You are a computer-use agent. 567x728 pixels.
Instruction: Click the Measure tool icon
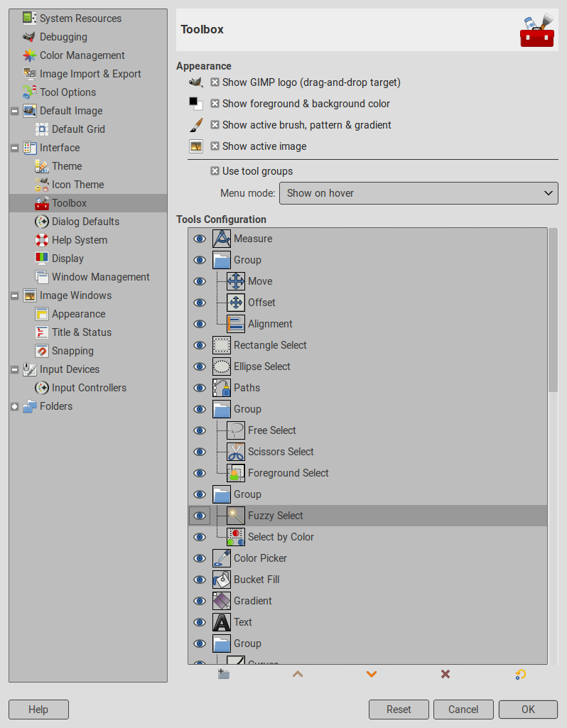[x=222, y=239]
